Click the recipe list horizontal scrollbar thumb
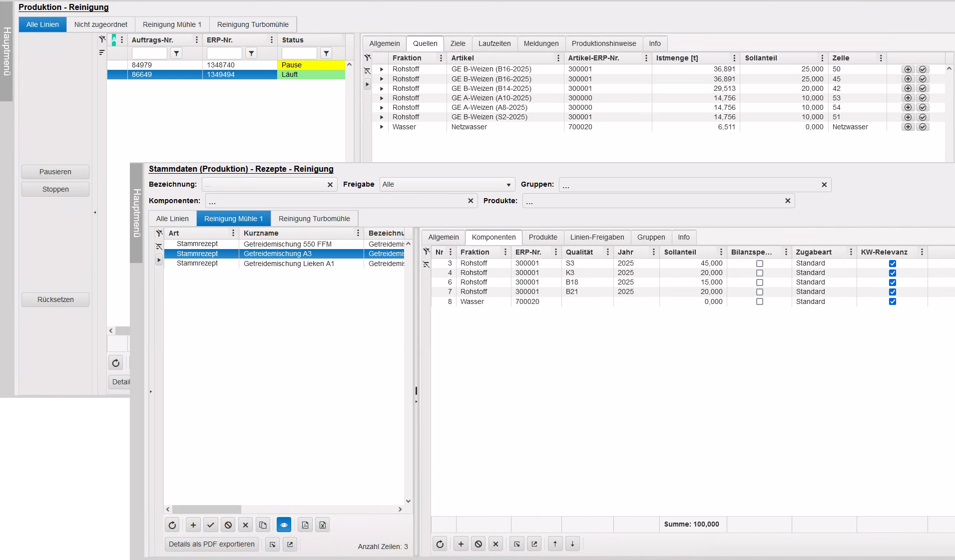Screen dimensions: 955x560 coord(207,509)
